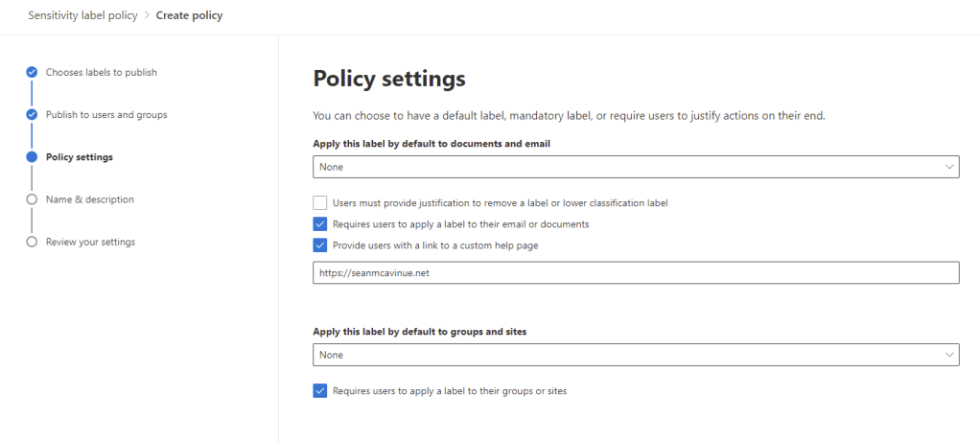
Task: Click the chevron arrow on documents and email dropdown
Action: point(948,167)
